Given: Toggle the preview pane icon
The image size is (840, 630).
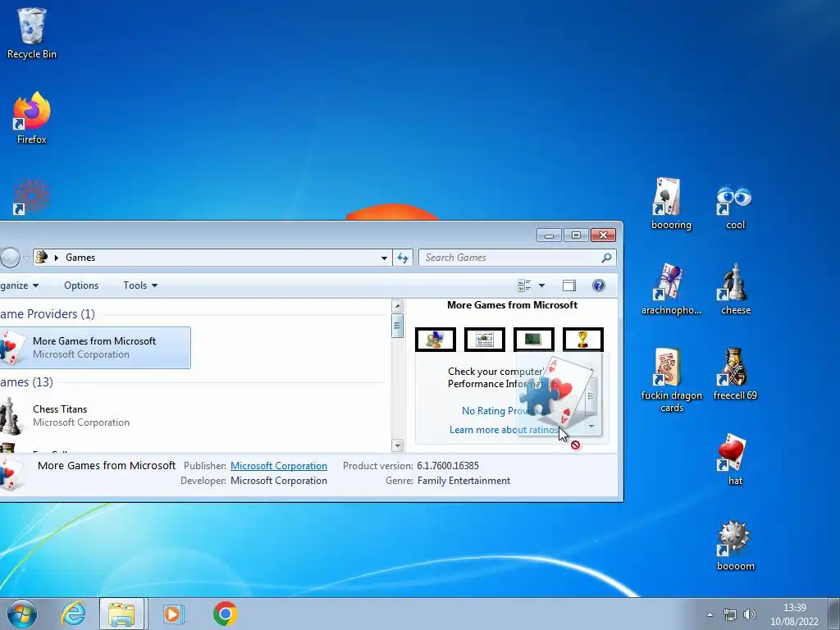Looking at the screenshot, I should coord(569,285).
